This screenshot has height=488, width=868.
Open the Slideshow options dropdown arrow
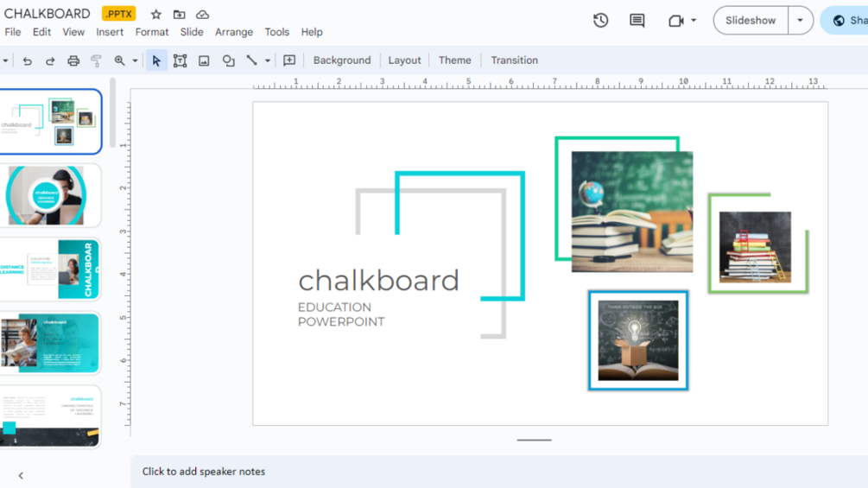(x=800, y=21)
